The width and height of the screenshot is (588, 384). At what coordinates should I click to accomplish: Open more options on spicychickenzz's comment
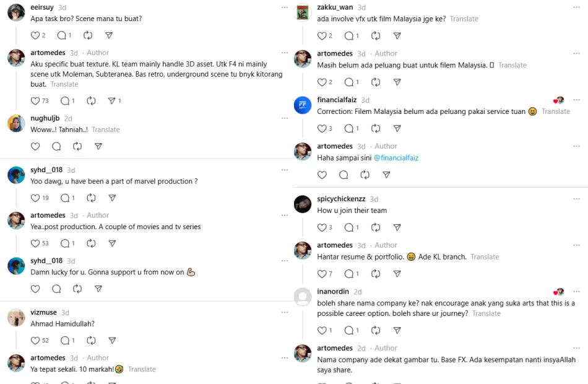pyautogui.click(x=576, y=199)
